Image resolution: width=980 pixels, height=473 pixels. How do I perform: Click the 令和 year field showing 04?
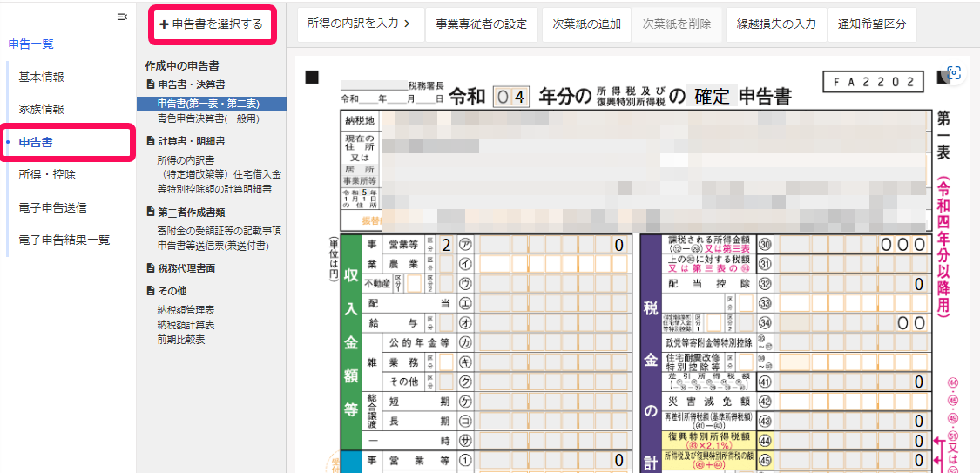[x=510, y=97]
